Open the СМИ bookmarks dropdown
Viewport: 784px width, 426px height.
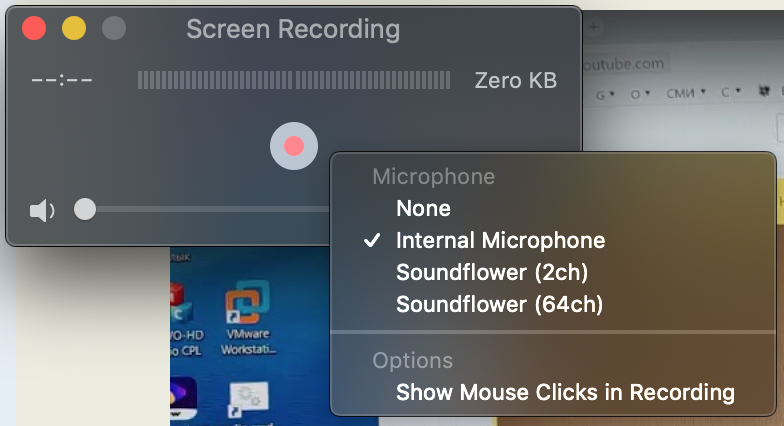coord(689,94)
